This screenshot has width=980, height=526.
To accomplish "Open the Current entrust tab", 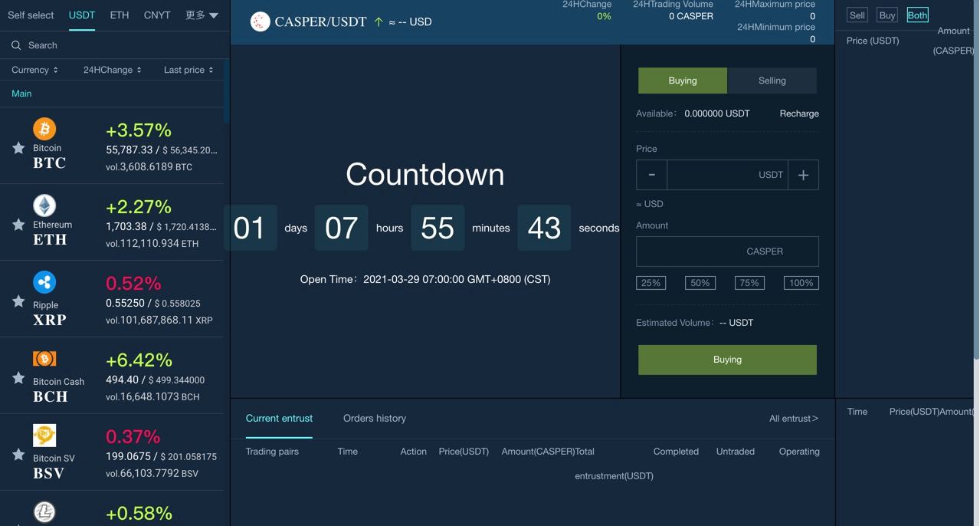I will click(x=279, y=419).
